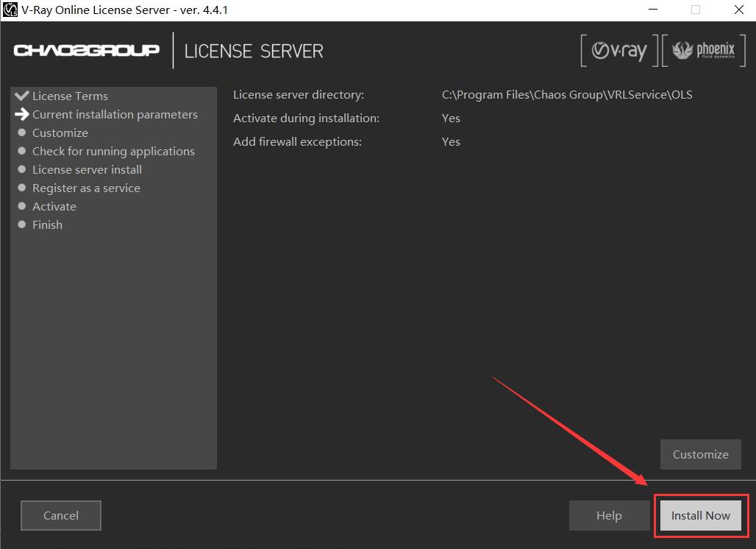Select the License server install step

[x=87, y=169]
